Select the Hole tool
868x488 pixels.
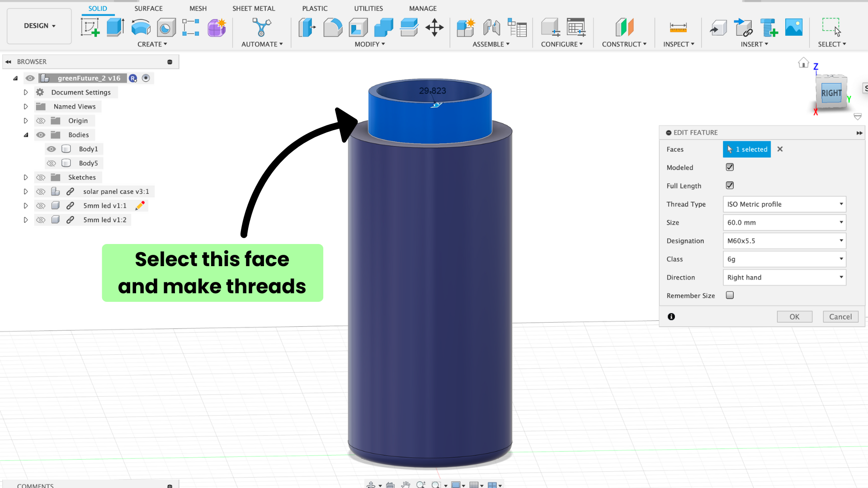point(166,28)
